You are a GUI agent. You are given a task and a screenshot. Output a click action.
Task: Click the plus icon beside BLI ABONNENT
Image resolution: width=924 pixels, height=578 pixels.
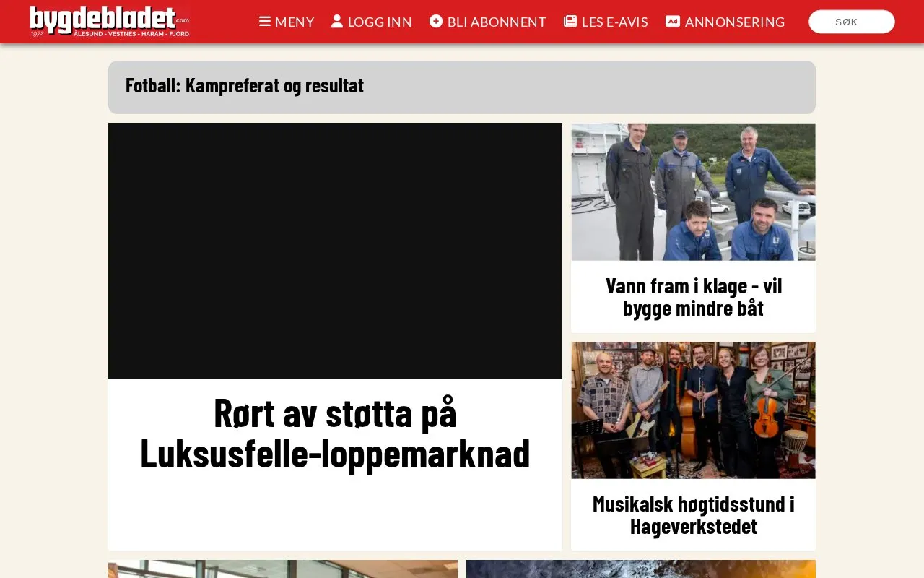click(x=436, y=21)
